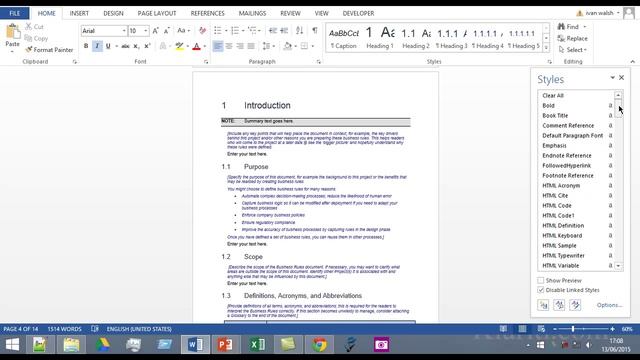The width and height of the screenshot is (640, 360).
Task: Open the Style Inspector
Action: [x=559, y=305]
